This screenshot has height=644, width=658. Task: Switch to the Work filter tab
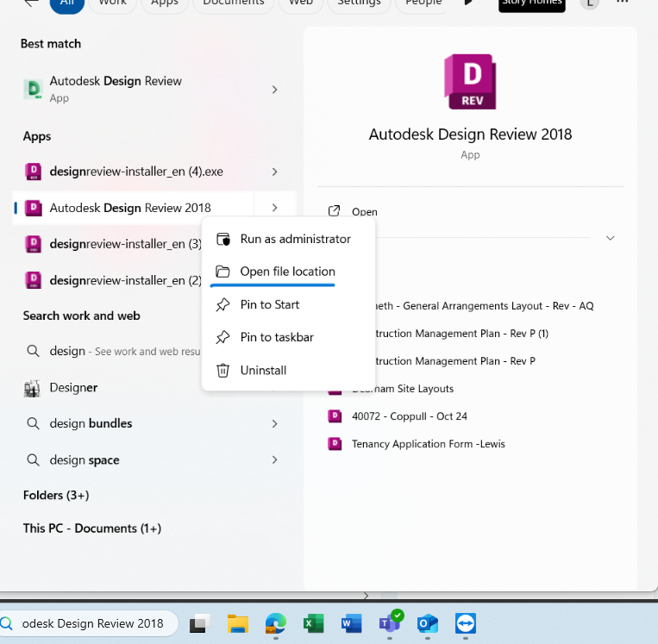112,3
